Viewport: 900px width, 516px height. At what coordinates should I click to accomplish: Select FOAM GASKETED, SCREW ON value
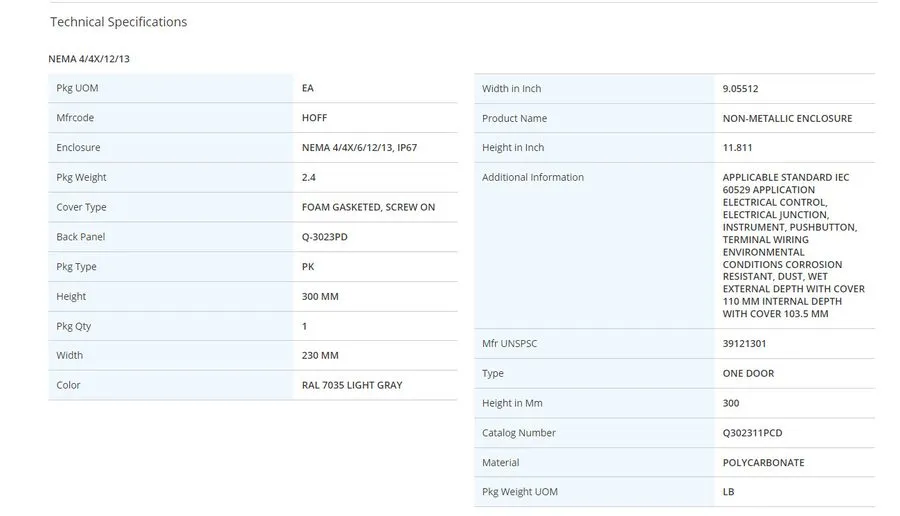click(x=368, y=207)
